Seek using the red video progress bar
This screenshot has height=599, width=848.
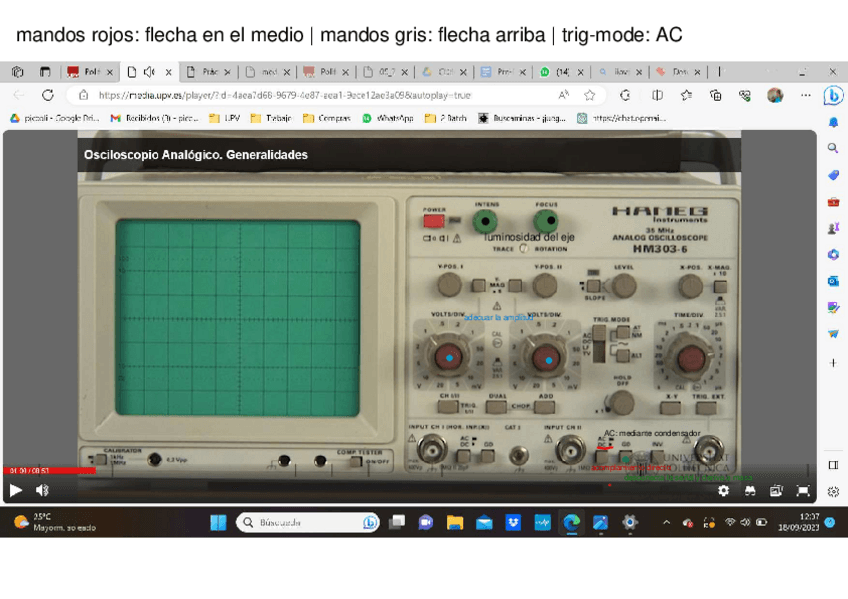coord(50,471)
